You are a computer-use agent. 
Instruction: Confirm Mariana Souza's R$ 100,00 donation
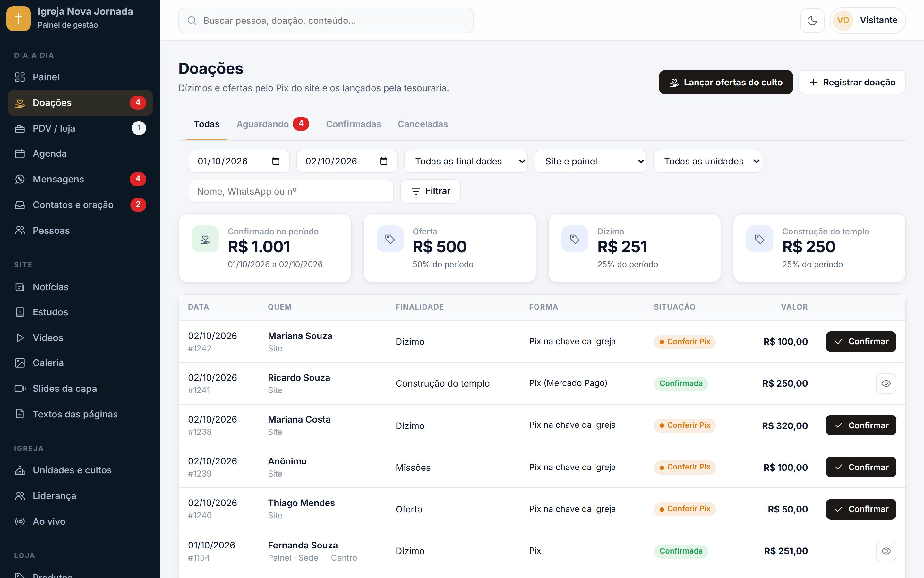tap(860, 342)
